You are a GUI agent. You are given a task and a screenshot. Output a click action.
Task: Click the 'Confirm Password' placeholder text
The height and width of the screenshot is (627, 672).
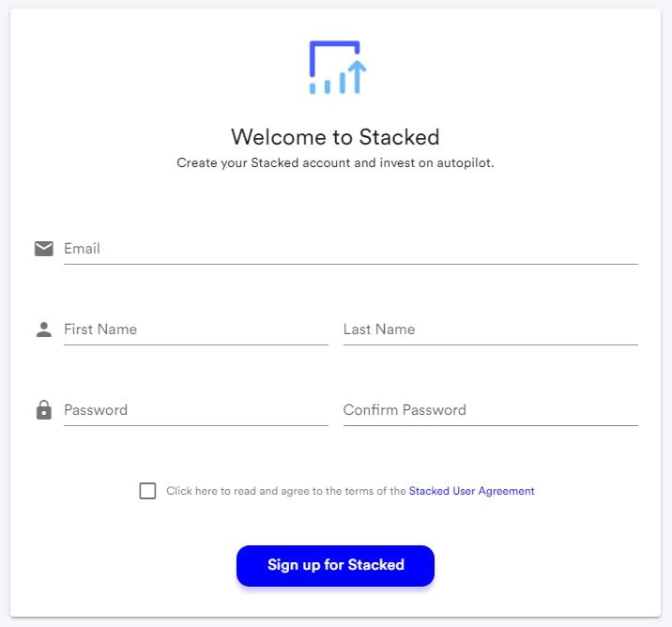(x=405, y=410)
